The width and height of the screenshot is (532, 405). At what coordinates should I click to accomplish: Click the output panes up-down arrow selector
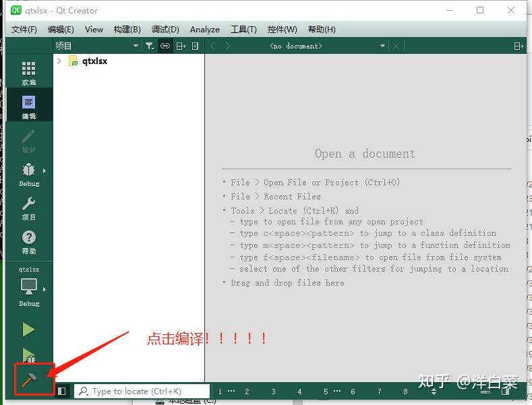pos(434,392)
